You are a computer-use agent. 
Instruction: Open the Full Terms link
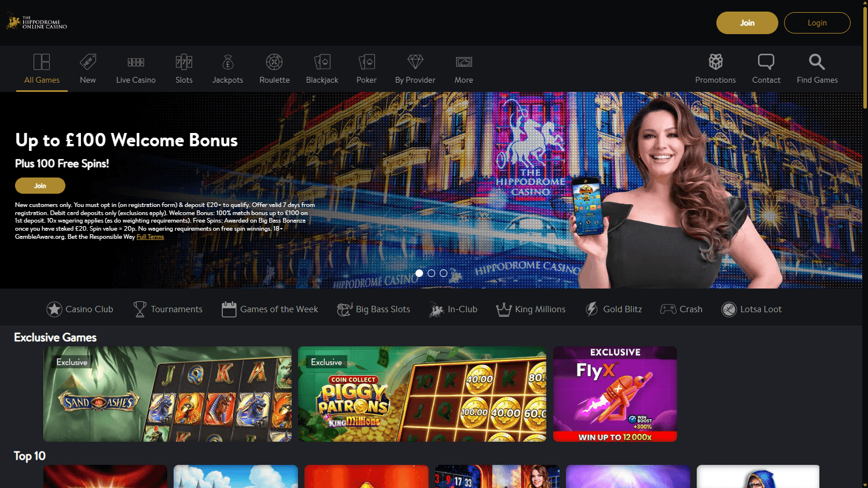[150, 236]
